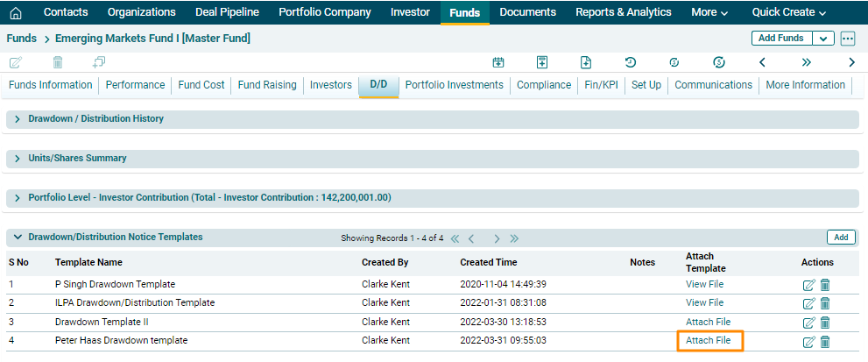Click the Add button for notice templates
The height and width of the screenshot is (362, 868).
point(841,238)
